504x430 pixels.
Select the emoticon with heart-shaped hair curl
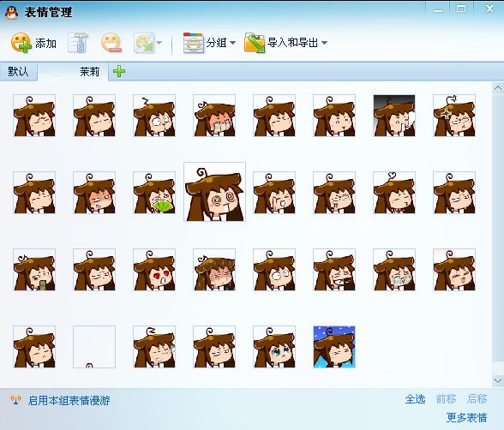(x=394, y=193)
